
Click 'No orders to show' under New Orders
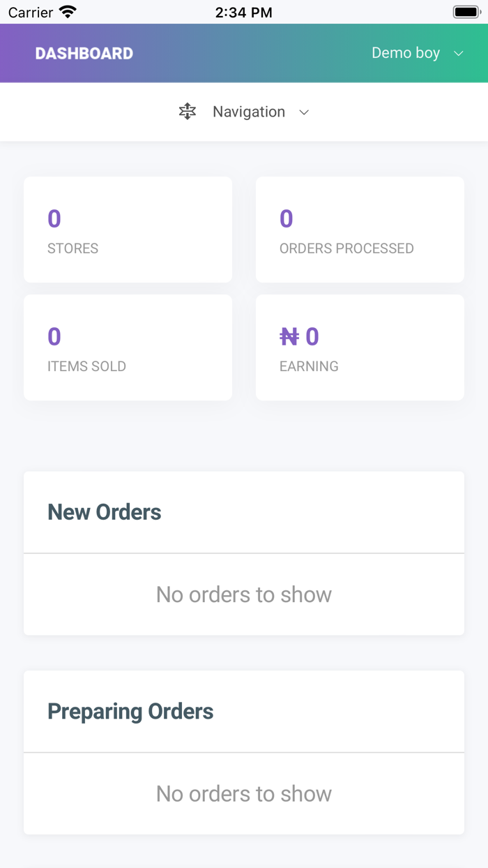pyautogui.click(x=244, y=594)
